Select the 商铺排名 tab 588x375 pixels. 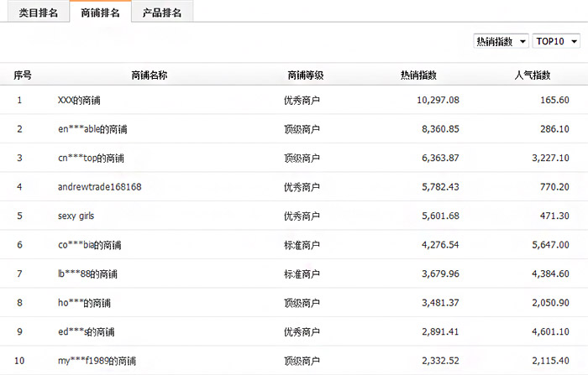pos(100,13)
